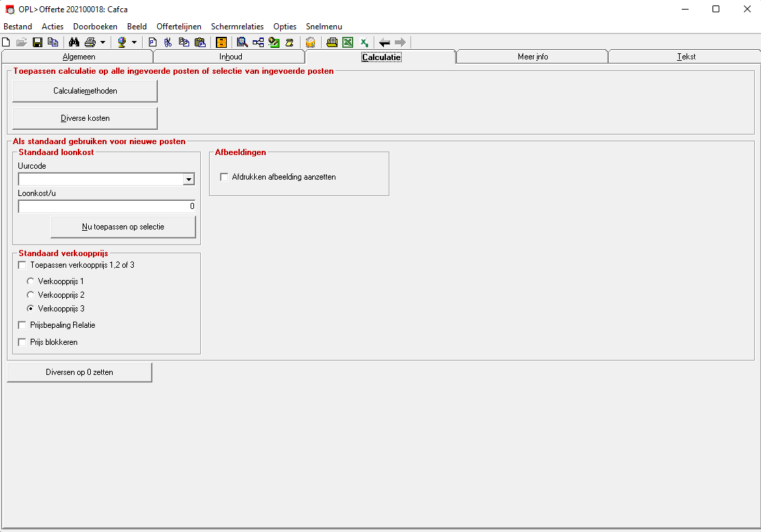Minimize the OPL Offerte window
Screen dimensions: 761x532
pos(684,10)
